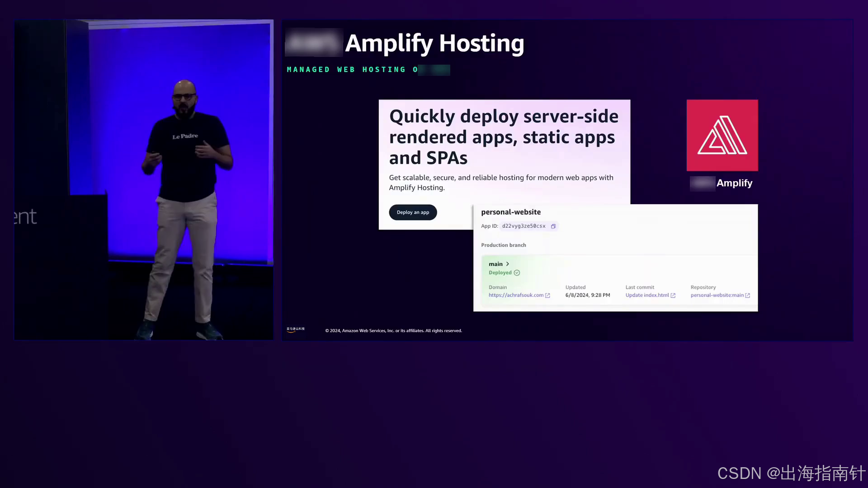Image resolution: width=868 pixels, height=488 pixels.
Task: Open the Update index.html commit link
Action: (647, 295)
